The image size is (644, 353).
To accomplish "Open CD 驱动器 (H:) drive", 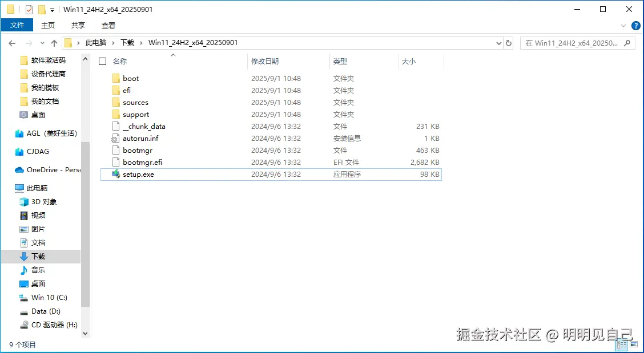I will [x=48, y=324].
